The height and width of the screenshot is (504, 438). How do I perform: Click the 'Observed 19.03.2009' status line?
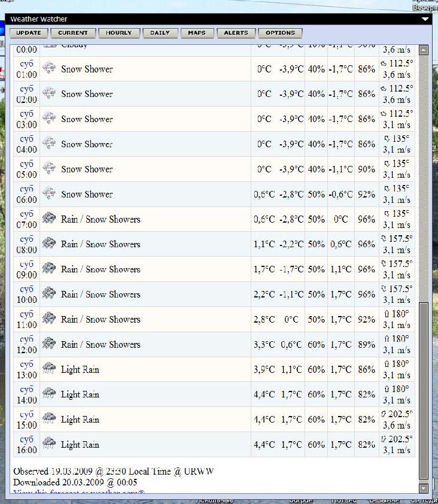[x=114, y=472]
